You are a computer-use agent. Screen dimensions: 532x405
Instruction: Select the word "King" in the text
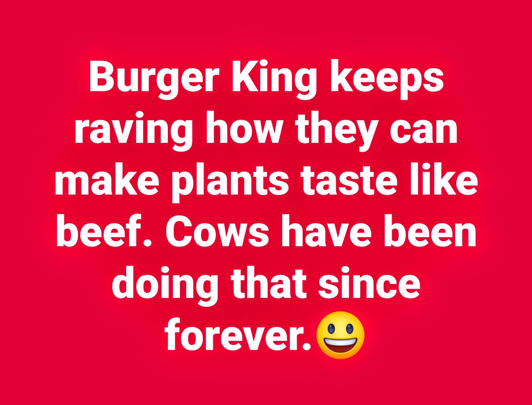point(274,79)
